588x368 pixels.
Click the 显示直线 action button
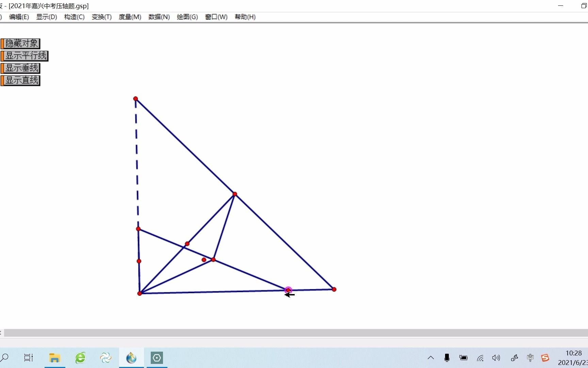point(20,80)
